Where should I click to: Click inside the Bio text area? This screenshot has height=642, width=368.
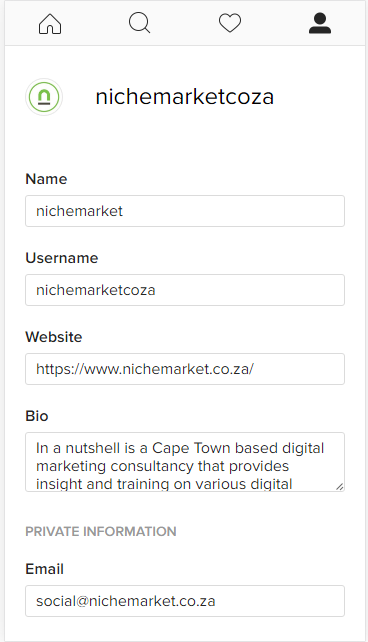coord(185,462)
